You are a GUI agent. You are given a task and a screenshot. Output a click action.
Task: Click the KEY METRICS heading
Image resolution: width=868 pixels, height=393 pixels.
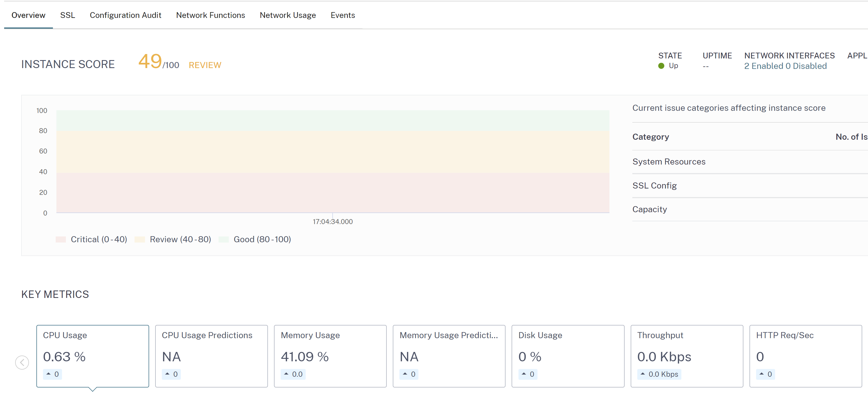pyautogui.click(x=55, y=294)
